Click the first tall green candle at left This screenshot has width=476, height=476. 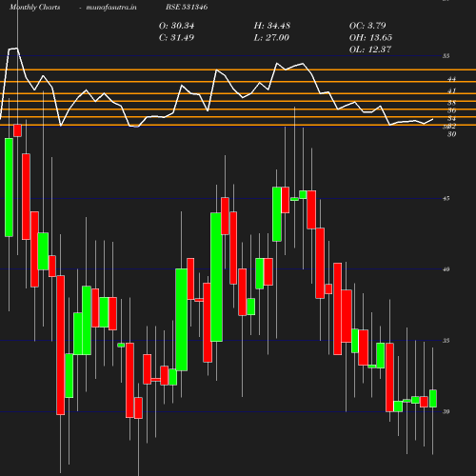9,188
